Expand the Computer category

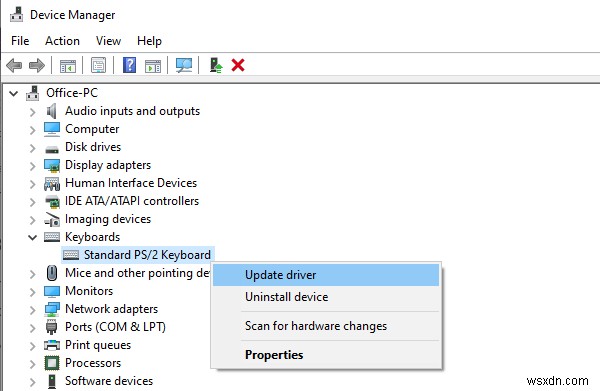tap(33, 130)
